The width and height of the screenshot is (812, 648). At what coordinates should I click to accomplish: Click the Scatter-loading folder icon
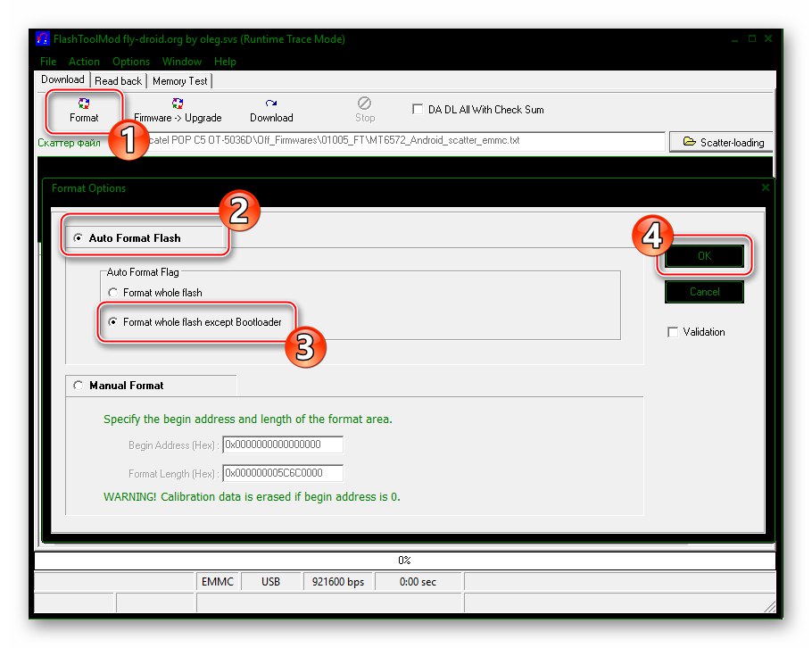(689, 141)
